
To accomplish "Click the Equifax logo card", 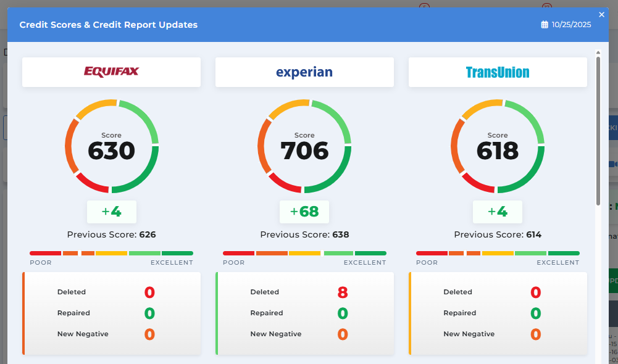I will tap(111, 72).
